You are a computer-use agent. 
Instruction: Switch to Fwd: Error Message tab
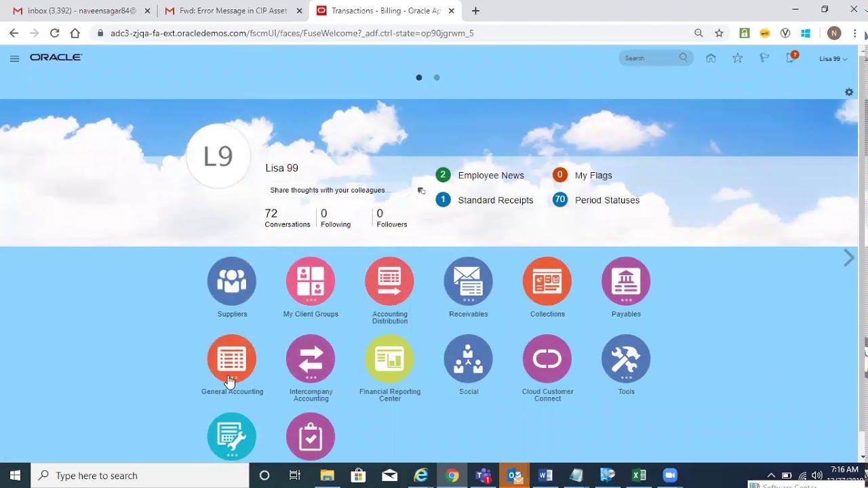click(x=233, y=11)
